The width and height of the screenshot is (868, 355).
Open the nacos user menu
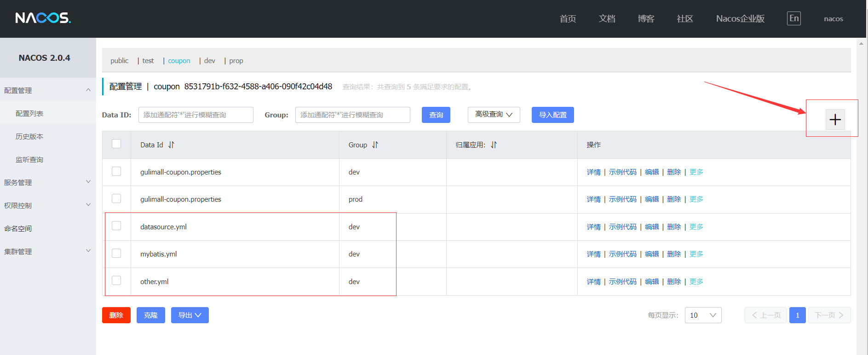tap(833, 19)
